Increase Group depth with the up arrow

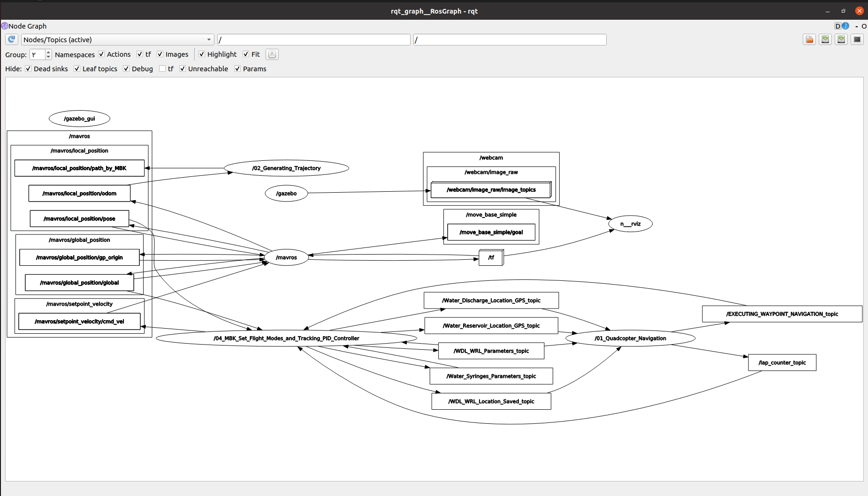[48, 52]
